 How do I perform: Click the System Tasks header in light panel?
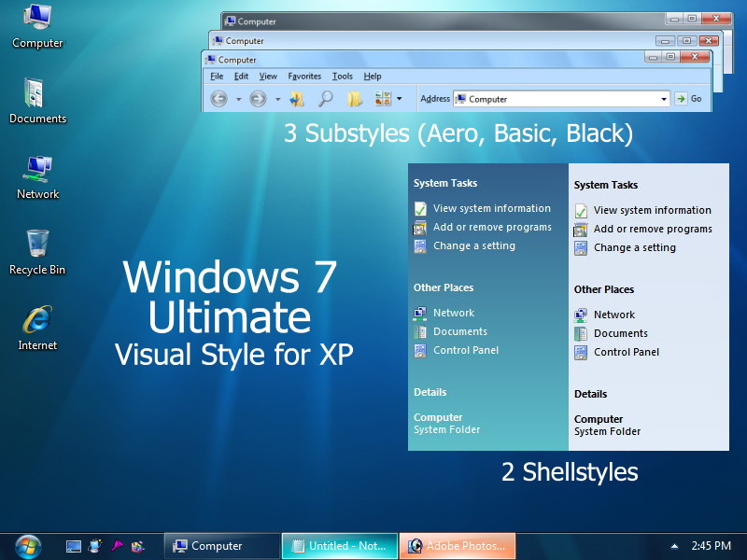tap(605, 185)
